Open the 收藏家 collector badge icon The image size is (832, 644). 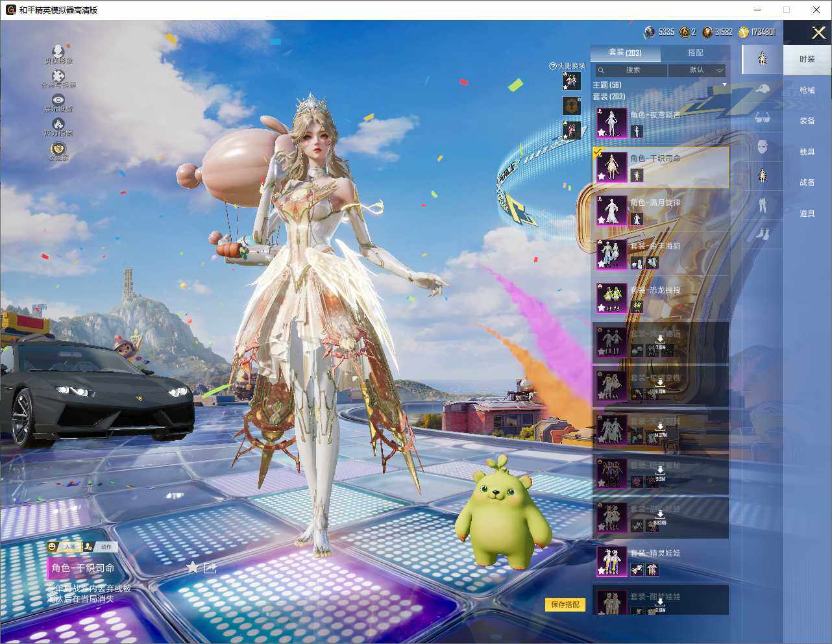[58, 148]
